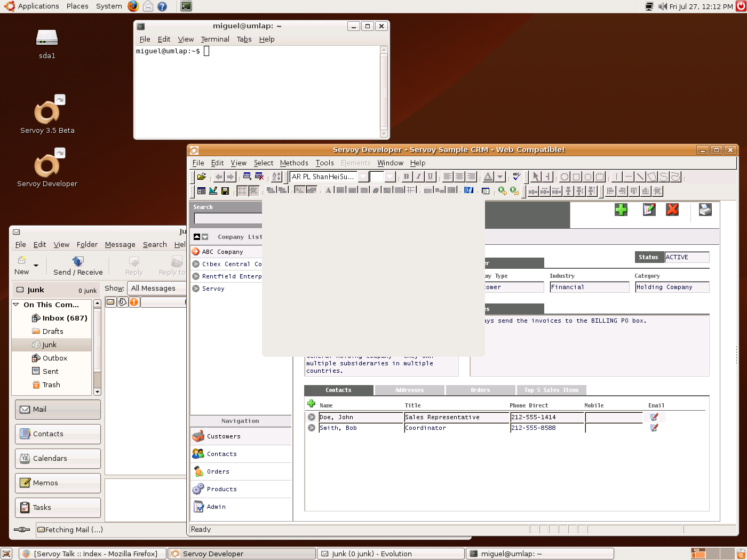Image resolution: width=747 pixels, height=560 pixels.
Task: Launch Firefox from top panel
Action: click(x=133, y=6)
